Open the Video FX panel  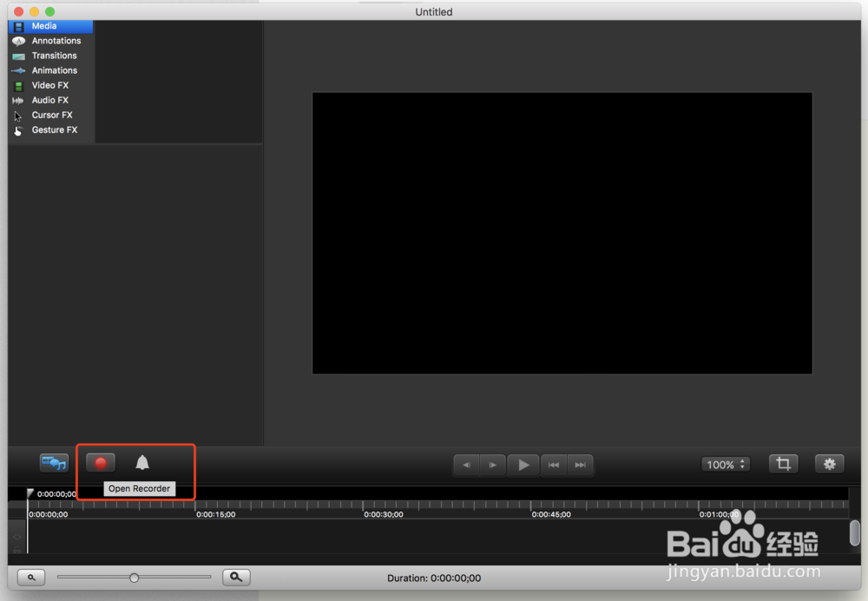click(51, 85)
